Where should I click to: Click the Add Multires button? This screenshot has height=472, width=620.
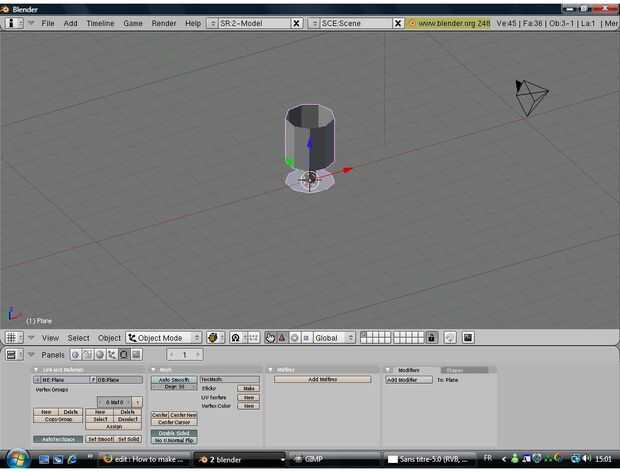pos(323,379)
